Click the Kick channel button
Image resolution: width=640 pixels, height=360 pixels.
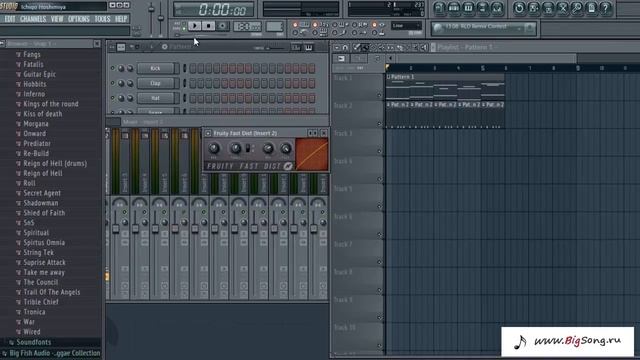[156, 68]
